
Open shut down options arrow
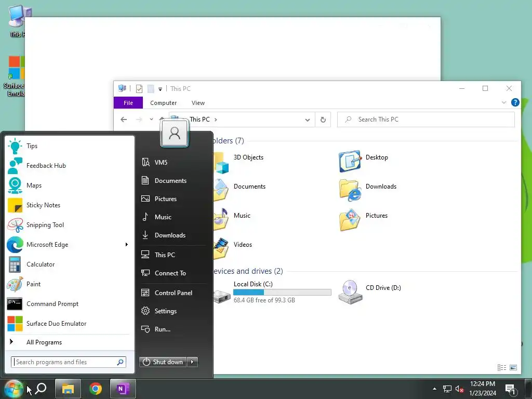[x=192, y=362]
